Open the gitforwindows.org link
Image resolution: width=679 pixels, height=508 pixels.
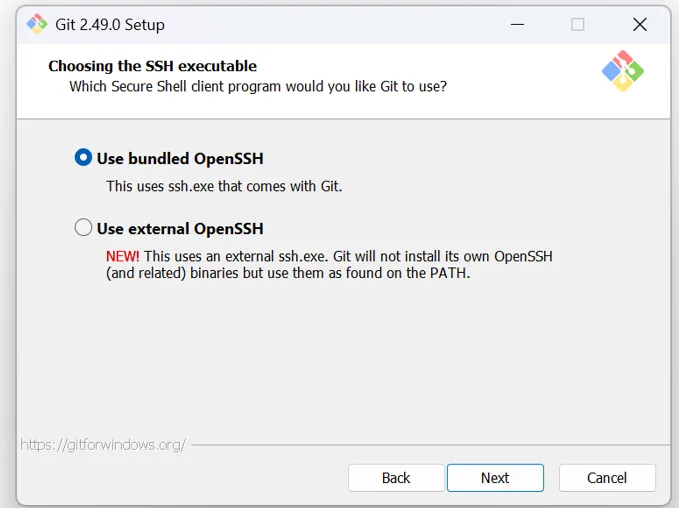[103, 444]
